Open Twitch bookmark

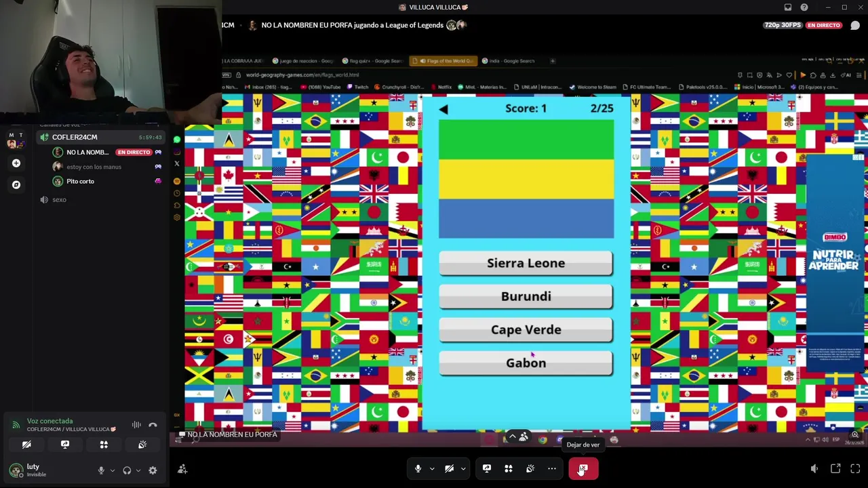358,87
